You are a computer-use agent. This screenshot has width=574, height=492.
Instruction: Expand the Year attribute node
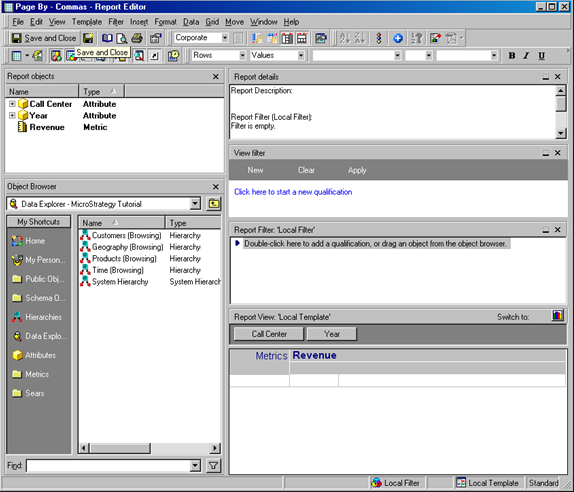[12, 115]
